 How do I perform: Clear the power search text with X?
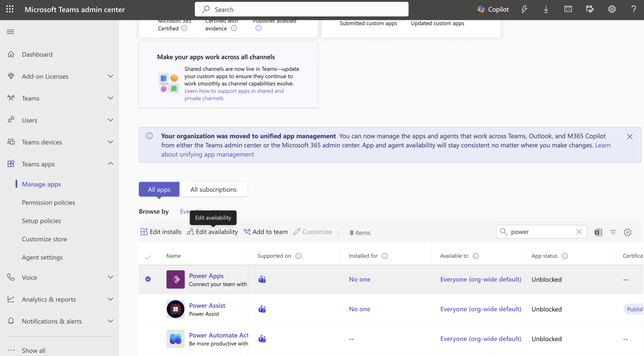pos(579,231)
